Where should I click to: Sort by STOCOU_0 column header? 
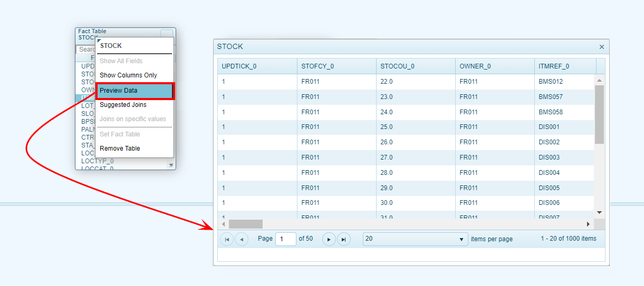coord(416,66)
